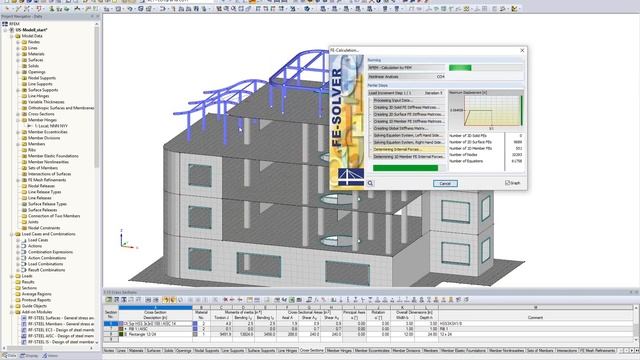Toggle the Graph checkbox in FE-Calculation dialog
The image size is (640, 360).
(507, 183)
